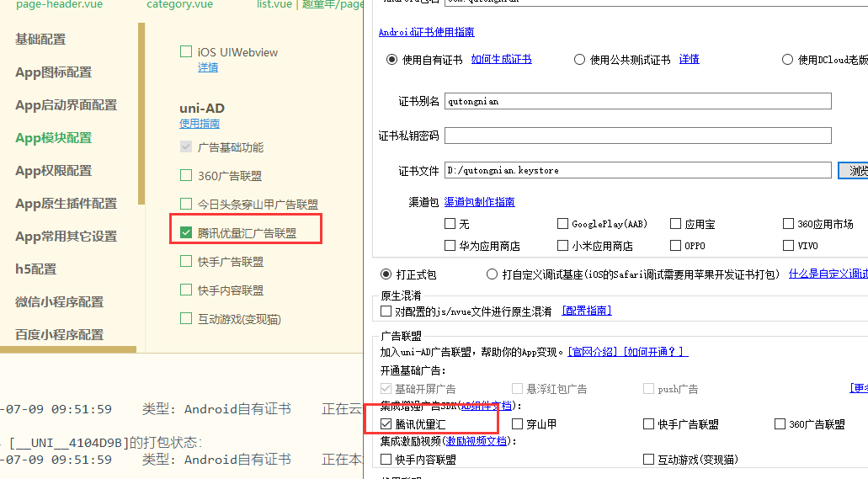Screen dimensions: 868x479
Task: Tick 快手广告联盟 in packaging dialog
Action: coord(648,424)
